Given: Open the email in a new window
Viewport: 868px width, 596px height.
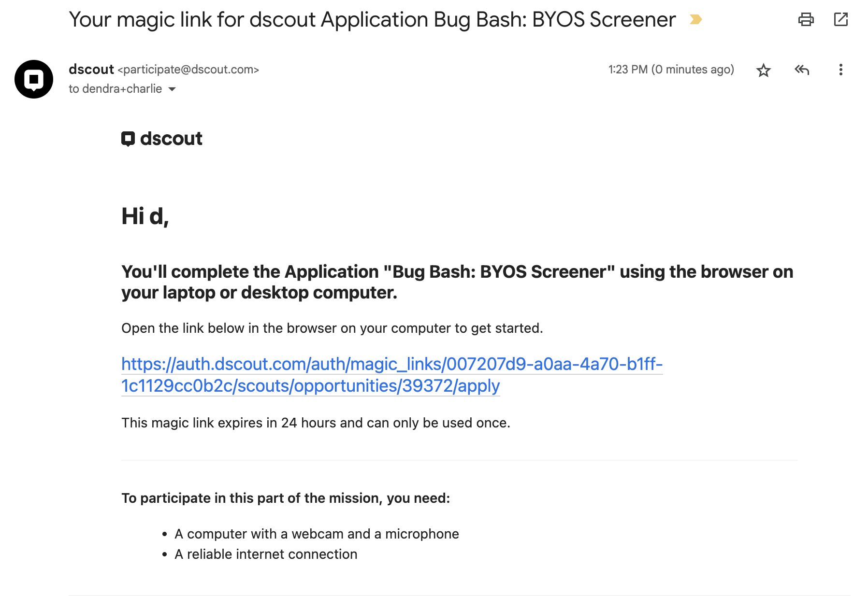Looking at the screenshot, I should [x=840, y=20].
